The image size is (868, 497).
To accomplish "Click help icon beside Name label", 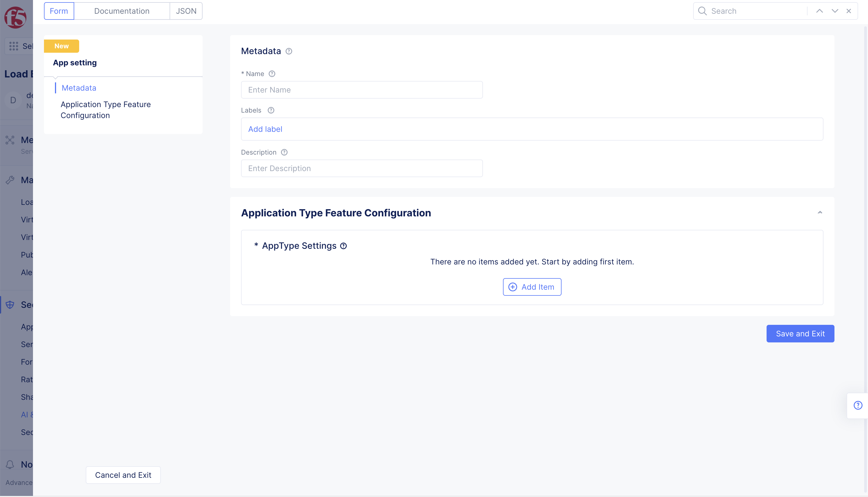I will tap(272, 74).
